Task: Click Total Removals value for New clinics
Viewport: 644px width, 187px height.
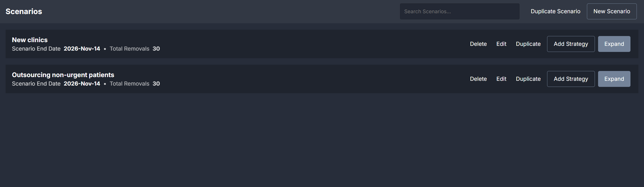Action: point(156,49)
